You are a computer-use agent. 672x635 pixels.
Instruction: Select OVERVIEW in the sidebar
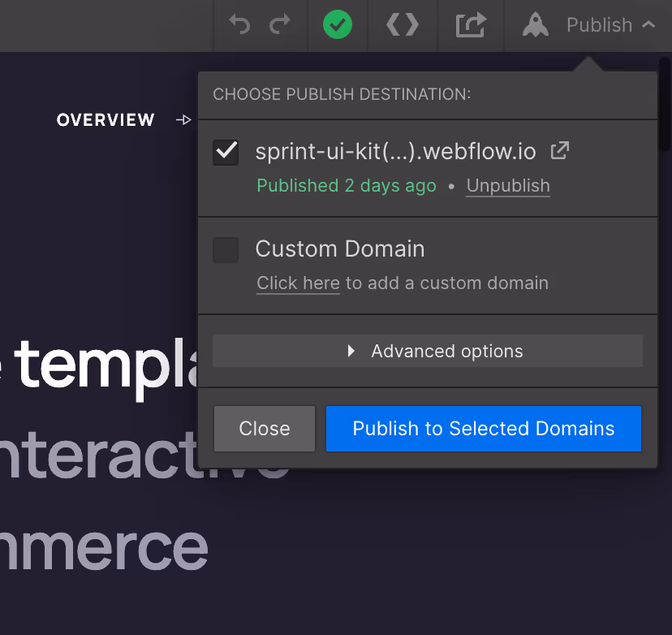click(x=106, y=119)
